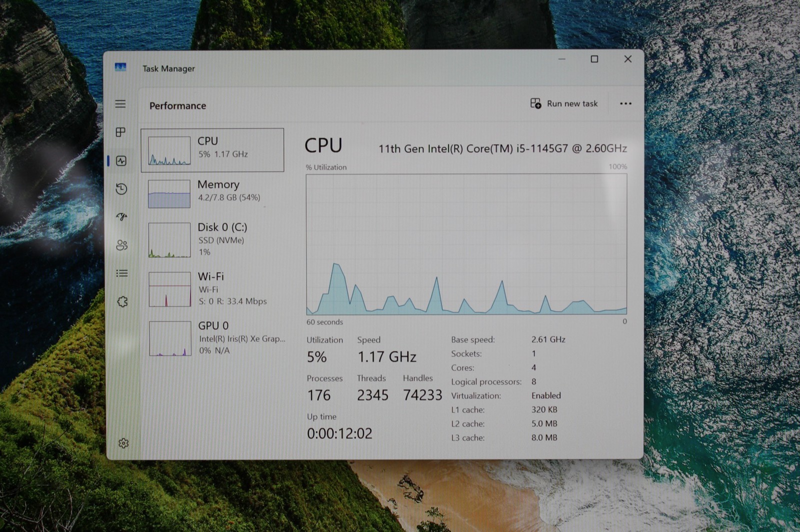Click the Threads value 2345
This screenshot has height=532, width=800.
[x=373, y=395]
